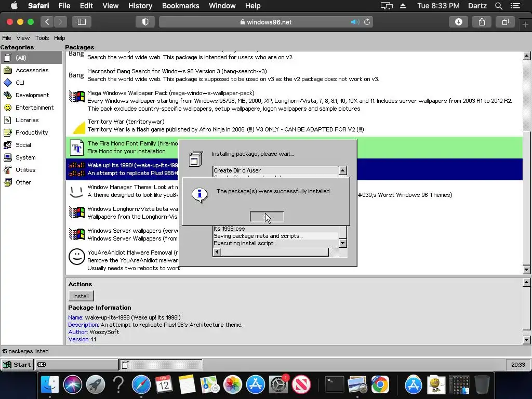Screen dimensions: 532x399
Task: Open the Windows 96 Start menu
Action: pyautogui.click(x=17, y=365)
